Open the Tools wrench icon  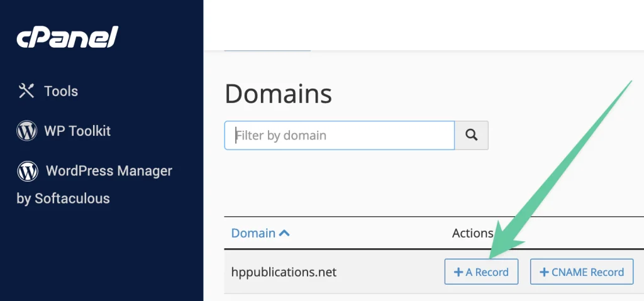[26, 90]
